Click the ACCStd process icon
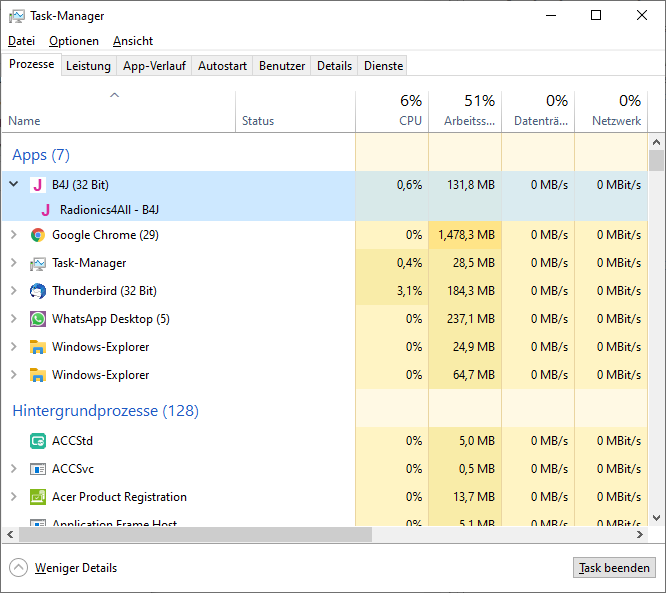Screen dimensions: 666x593 38,441
